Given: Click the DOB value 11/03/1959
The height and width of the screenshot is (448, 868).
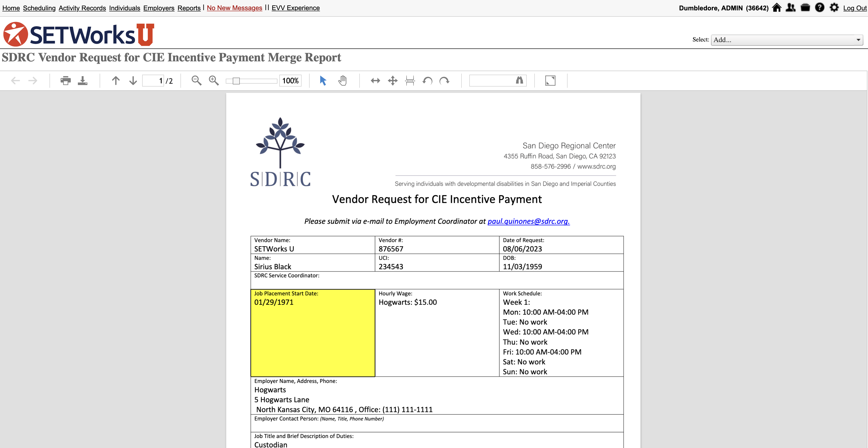Looking at the screenshot, I should pyautogui.click(x=522, y=267).
